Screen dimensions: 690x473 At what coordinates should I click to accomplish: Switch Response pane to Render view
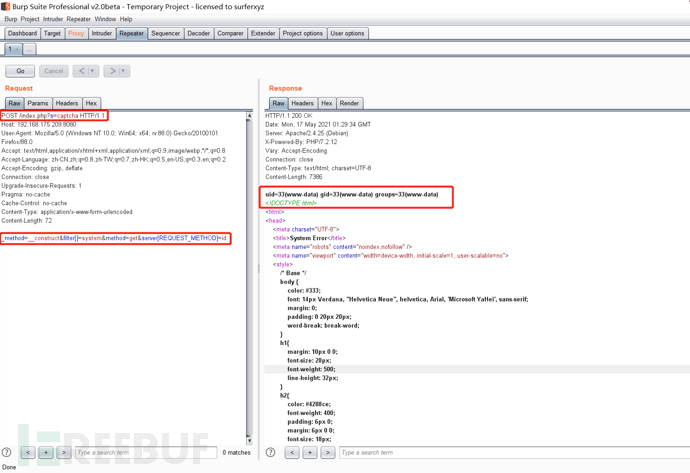pos(349,103)
